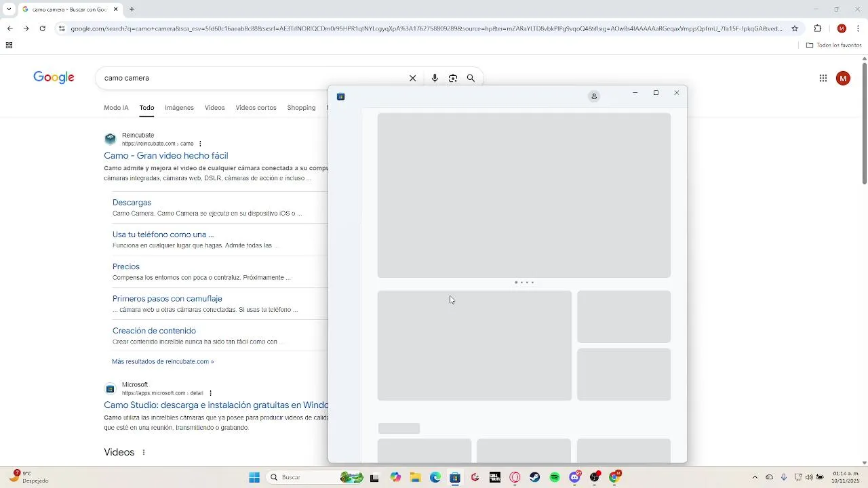Viewport: 868px width, 488px height.
Task: Select the Todo results tab
Action: 147,108
